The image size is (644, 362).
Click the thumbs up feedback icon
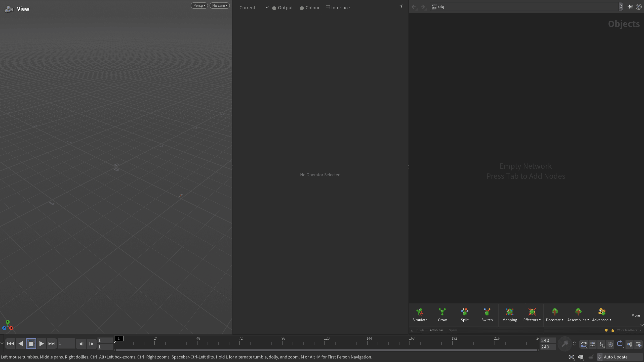coord(613,330)
